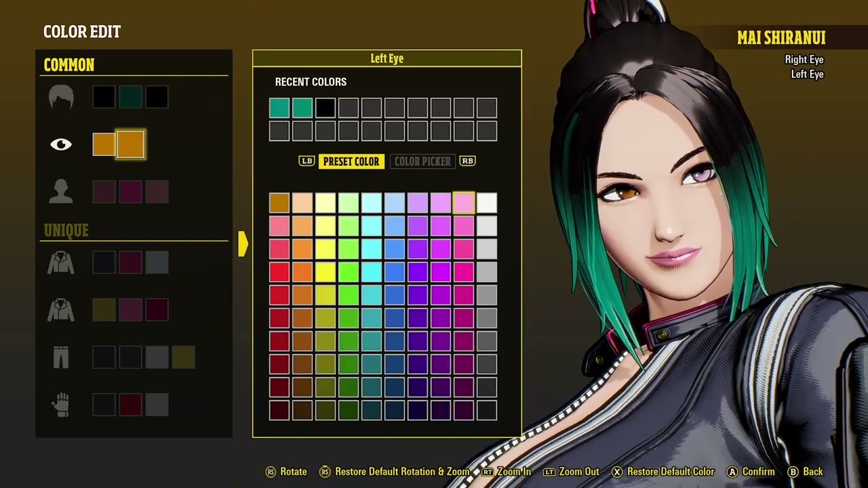Click the RB bumper icon

click(x=467, y=161)
